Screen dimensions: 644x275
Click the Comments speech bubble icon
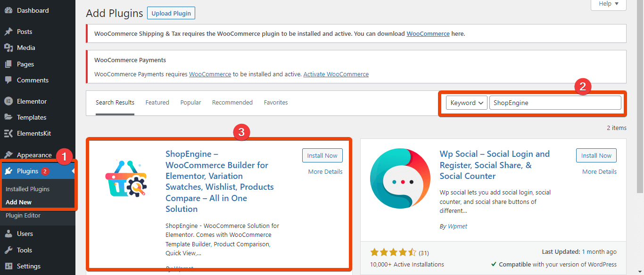(x=8, y=80)
